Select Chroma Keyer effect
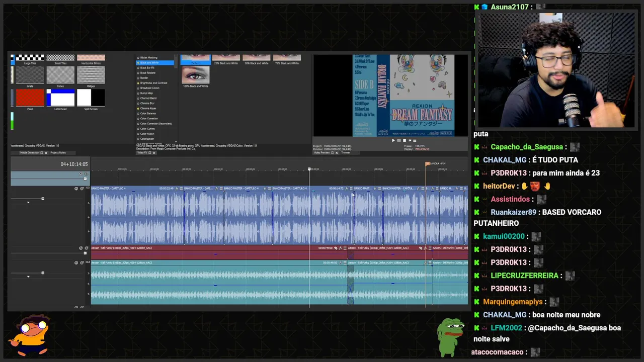This screenshot has width=644, height=362. click(148, 108)
